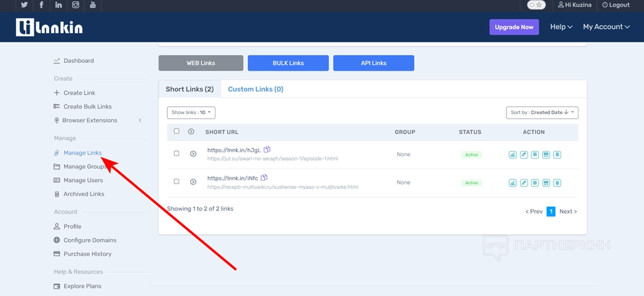Click the Active status of lnnk.in/iNfc
The height and width of the screenshot is (296, 644).
[471, 183]
